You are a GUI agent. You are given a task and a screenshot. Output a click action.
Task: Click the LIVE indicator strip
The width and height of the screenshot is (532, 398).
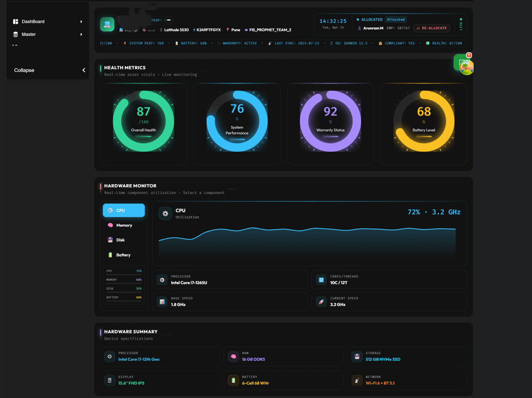coord(461,24)
